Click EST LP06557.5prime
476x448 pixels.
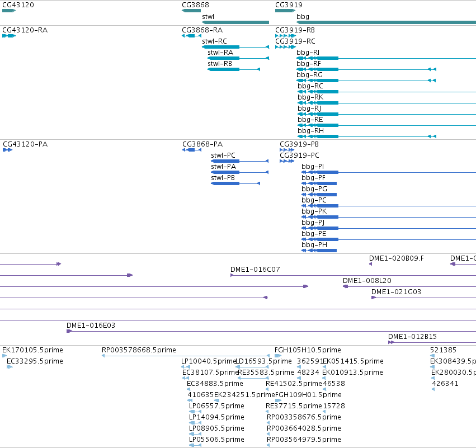(195, 412)
